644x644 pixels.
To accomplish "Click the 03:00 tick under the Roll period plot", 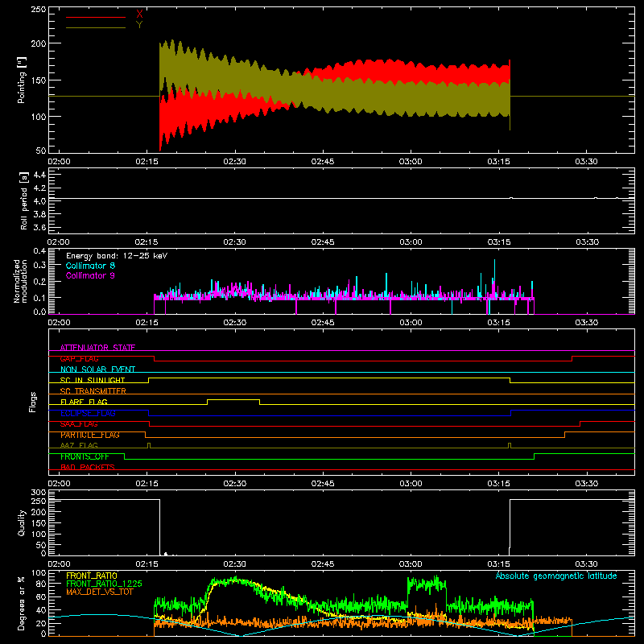I will [x=411, y=242].
